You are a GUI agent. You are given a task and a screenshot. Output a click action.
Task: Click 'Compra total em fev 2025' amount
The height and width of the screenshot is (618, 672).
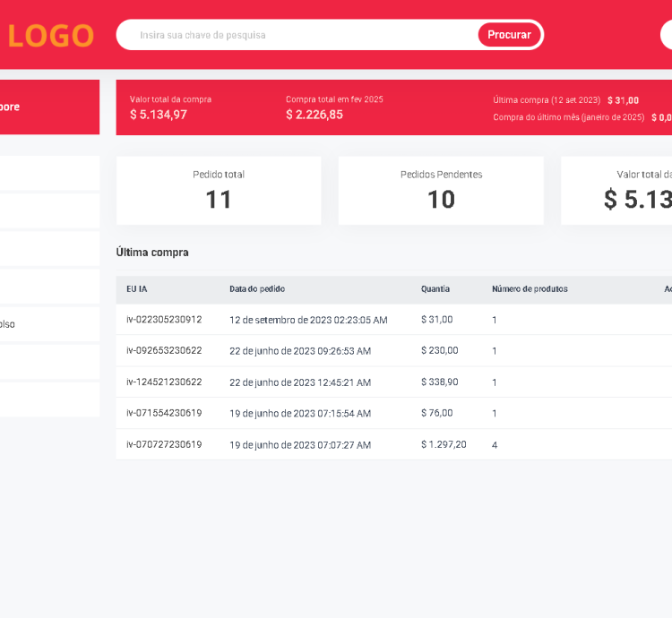pos(314,115)
